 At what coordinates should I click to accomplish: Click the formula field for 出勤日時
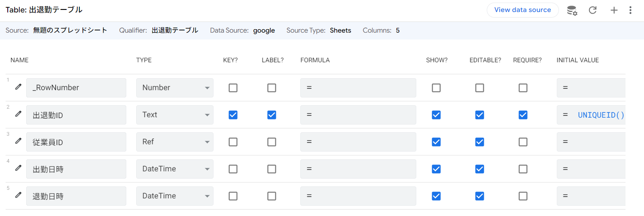[358, 169]
